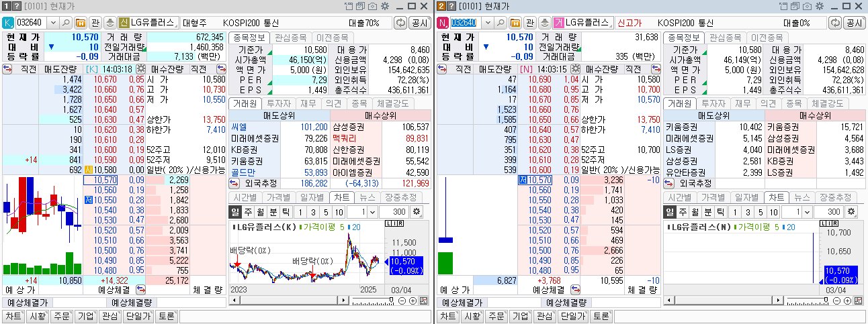The height and width of the screenshot is (324, 868).
Task: Click the 주문 button at bottom of right window
Action: point(496,316)
